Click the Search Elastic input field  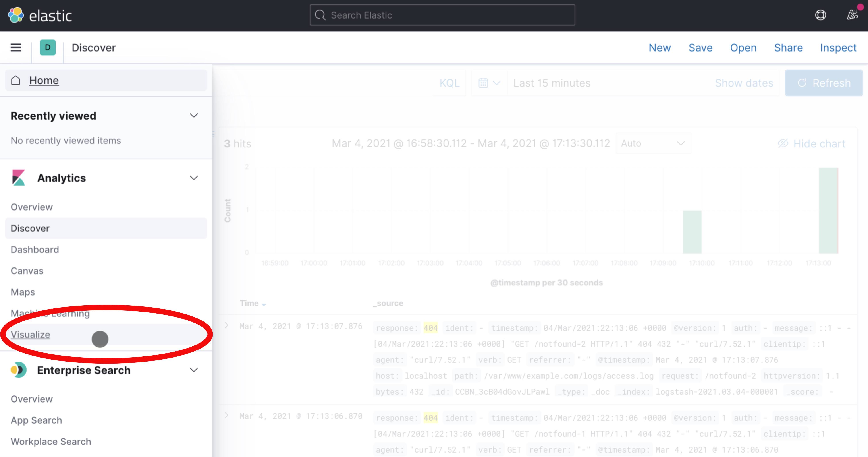coord(441,15)
